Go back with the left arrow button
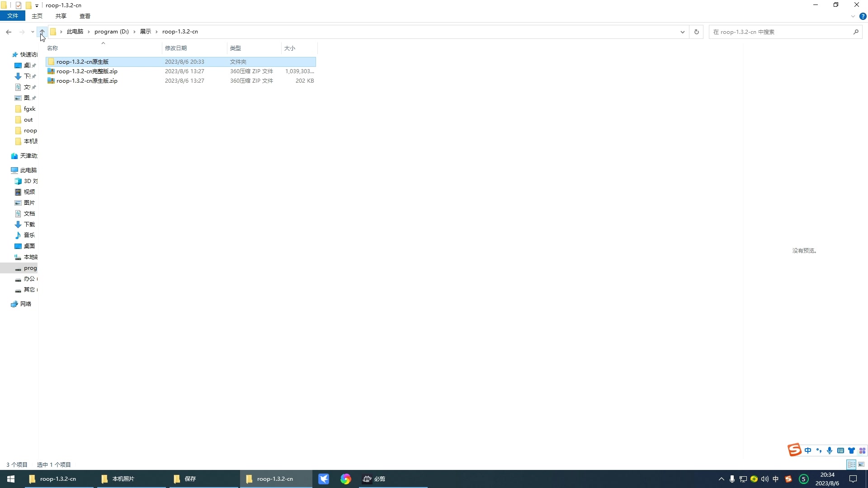 (9, 32)
